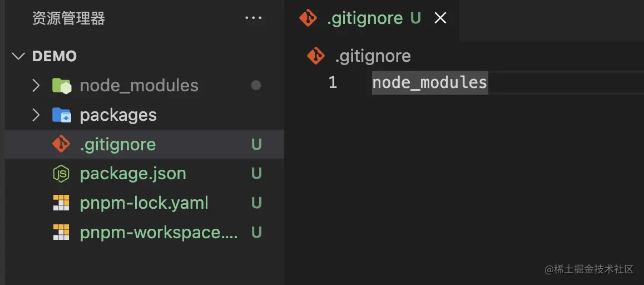Click the node_modules folder icon
The width and height of the screenshot is (644, 285).
61,85
